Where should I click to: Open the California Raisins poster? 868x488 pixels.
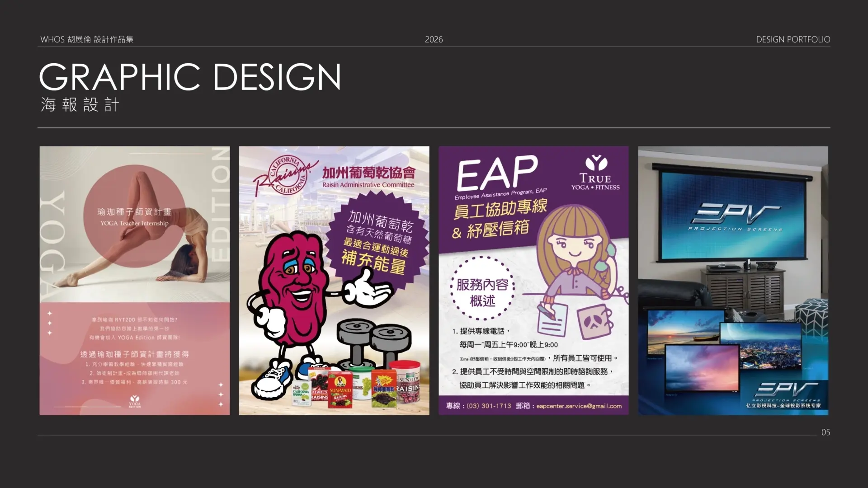[x=334, y=281]
